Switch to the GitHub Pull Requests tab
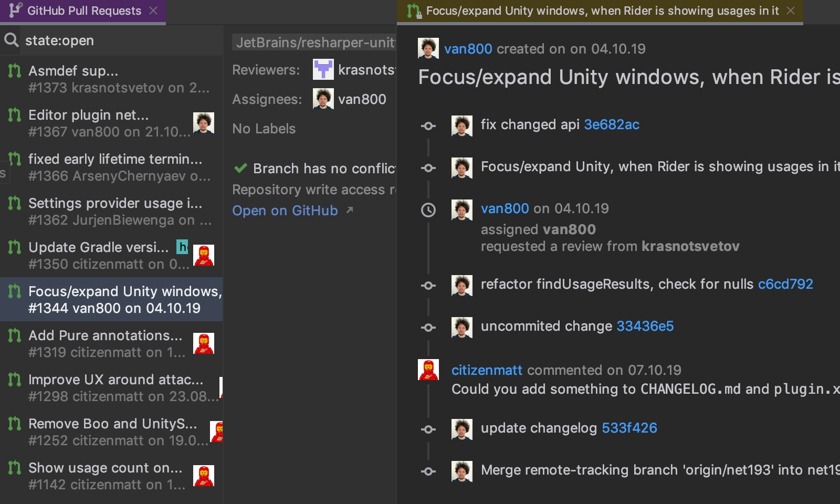This screenshot has width=840, height=504. [x=83, y=11]
